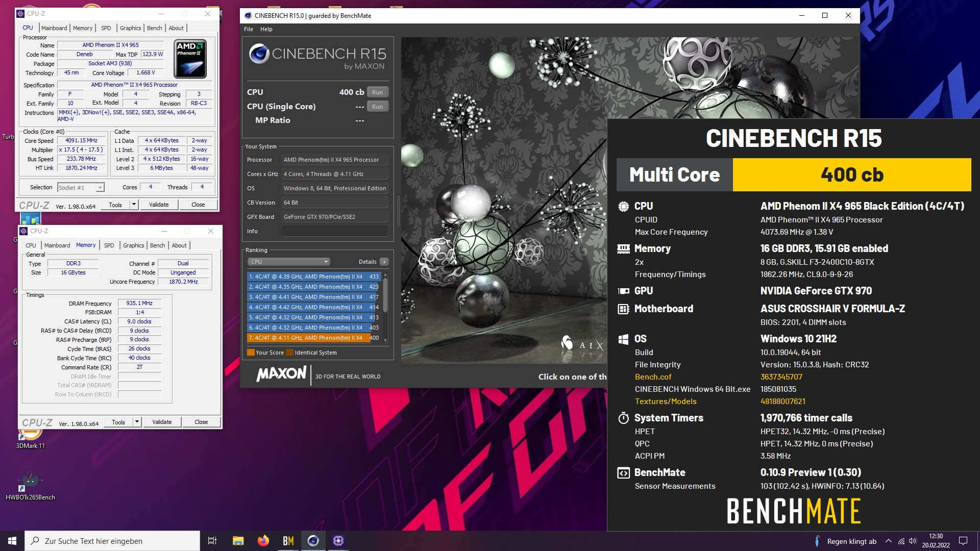The height and width of the screenshot is (551, 980).
Task: Click Validate in lower CPU-Z window
Action: pyautogui.click(x=162, y=422)
